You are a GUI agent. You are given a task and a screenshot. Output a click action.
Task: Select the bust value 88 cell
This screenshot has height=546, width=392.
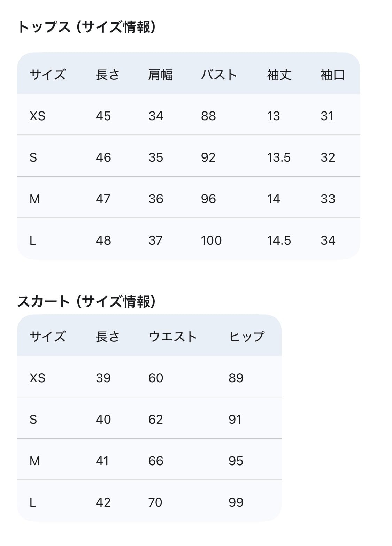(x=208, y=116)
